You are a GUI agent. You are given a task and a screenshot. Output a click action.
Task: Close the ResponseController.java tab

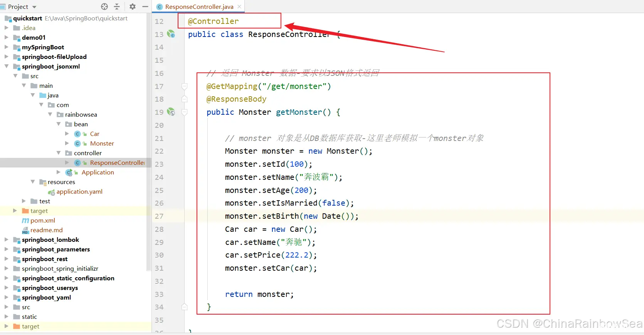tap(239, 7)
